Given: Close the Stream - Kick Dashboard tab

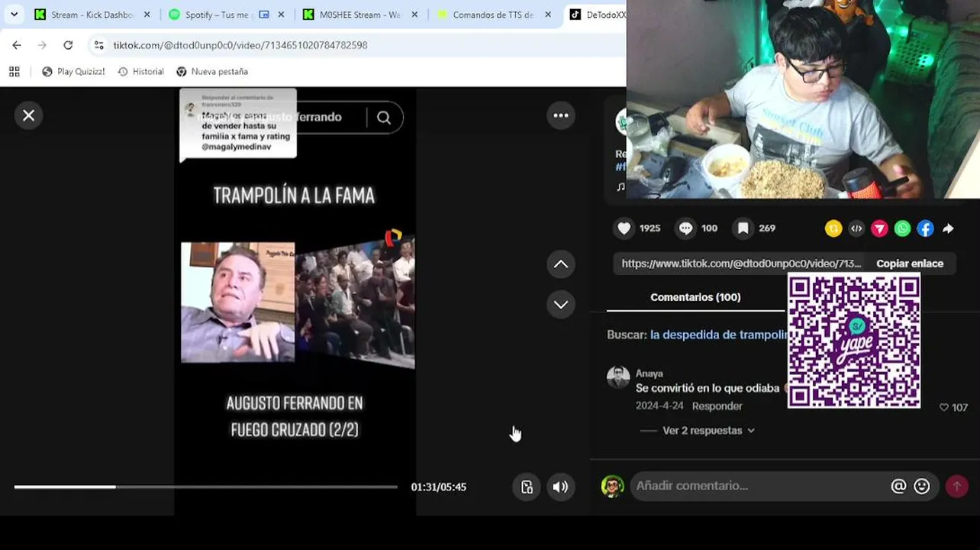Looking at the screenshot, I should tap(147, 15).
